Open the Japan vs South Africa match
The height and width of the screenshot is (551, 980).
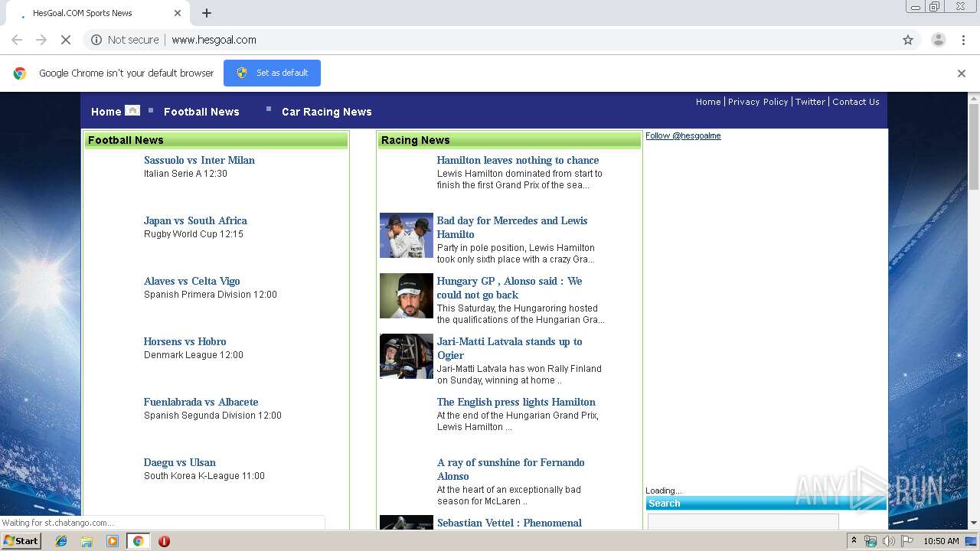coord(195,220)
